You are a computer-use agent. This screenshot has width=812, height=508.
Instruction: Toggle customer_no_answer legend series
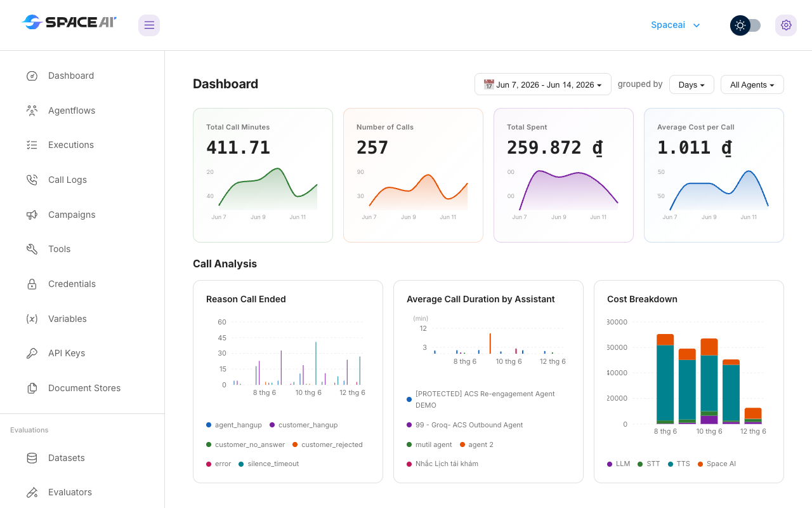246,444
